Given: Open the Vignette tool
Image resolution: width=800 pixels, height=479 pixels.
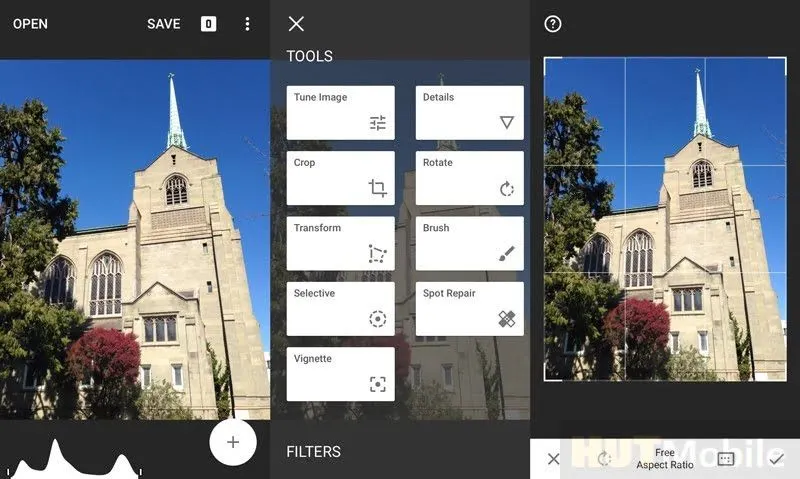Looking at the screenshot, I should pos(340,374).
